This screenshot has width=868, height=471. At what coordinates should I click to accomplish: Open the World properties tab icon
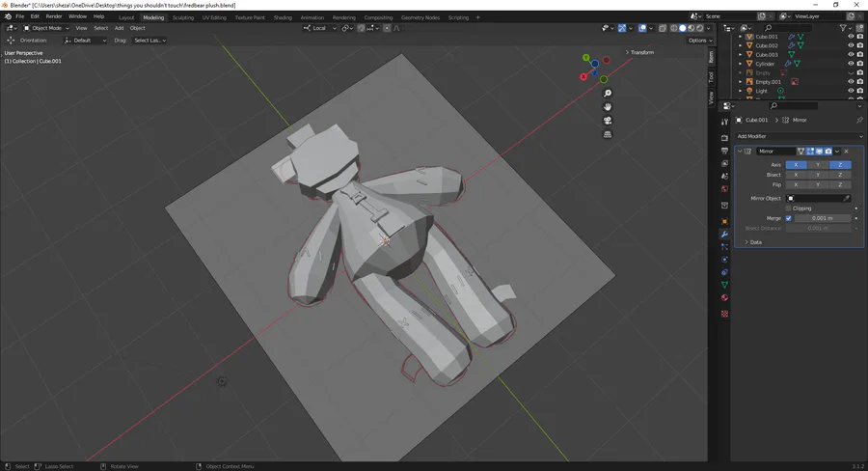[724, 189]
